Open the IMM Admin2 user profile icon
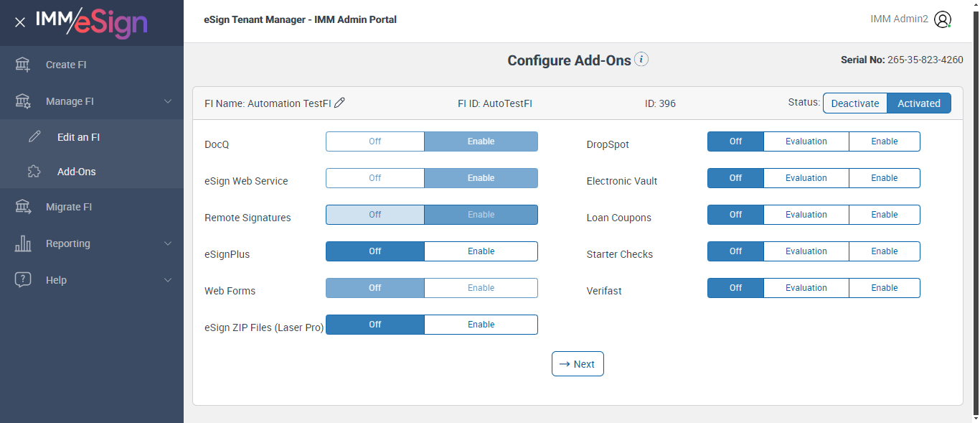 943,19
